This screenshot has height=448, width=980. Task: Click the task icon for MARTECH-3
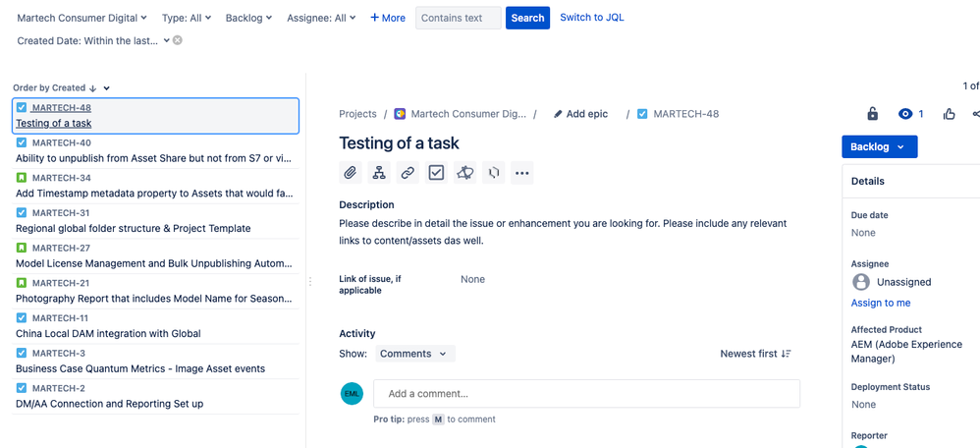[x=22, y=353]
